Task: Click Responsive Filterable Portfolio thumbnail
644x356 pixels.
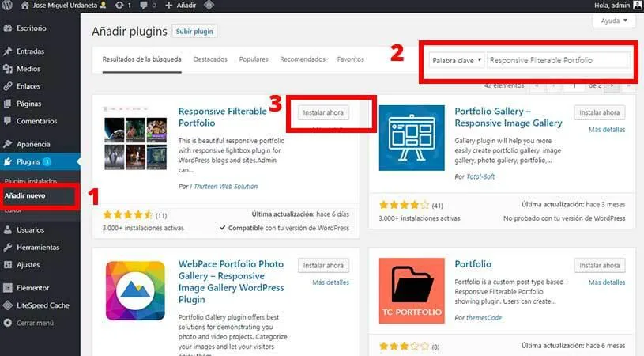Action: [x=135, y=138]
